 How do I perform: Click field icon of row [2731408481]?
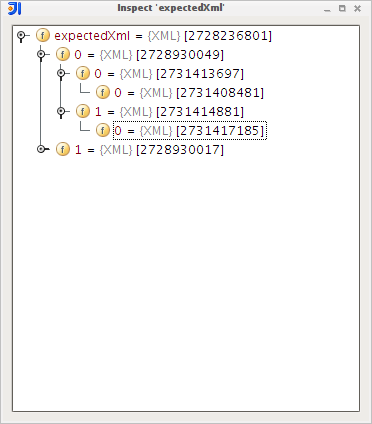(103, 92)
